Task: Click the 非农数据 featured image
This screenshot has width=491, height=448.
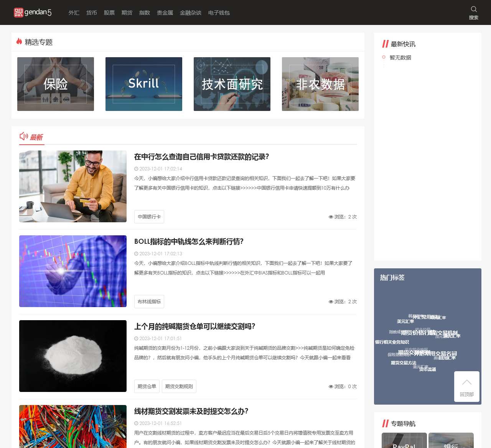Action: pos(320,84)
